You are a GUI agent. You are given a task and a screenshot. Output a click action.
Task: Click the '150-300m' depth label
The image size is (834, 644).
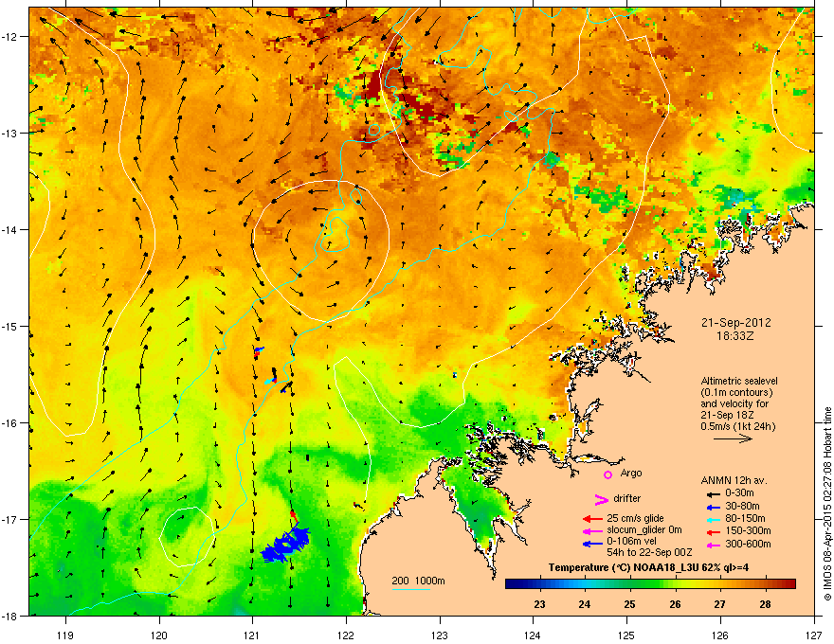[748, 530]
